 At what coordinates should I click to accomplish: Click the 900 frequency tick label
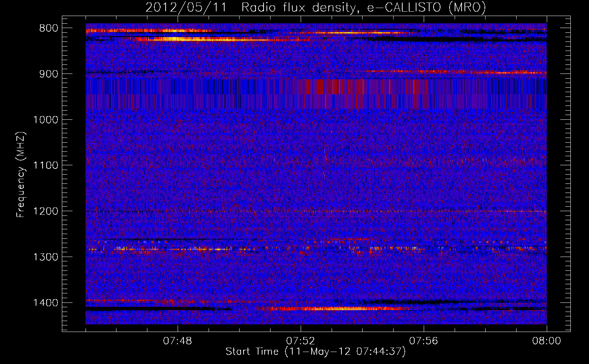point(48,74)
